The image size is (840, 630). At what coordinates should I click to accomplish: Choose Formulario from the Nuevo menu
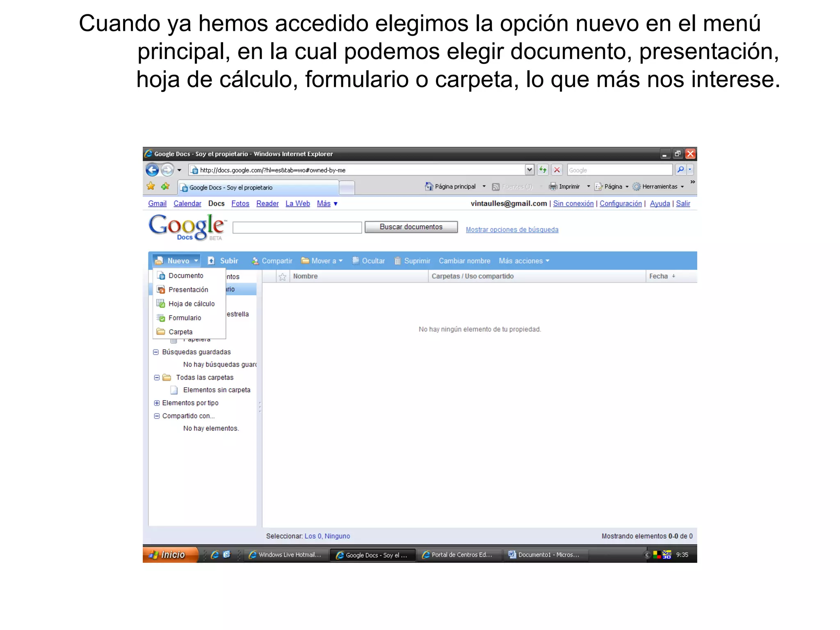pos(189,318)
